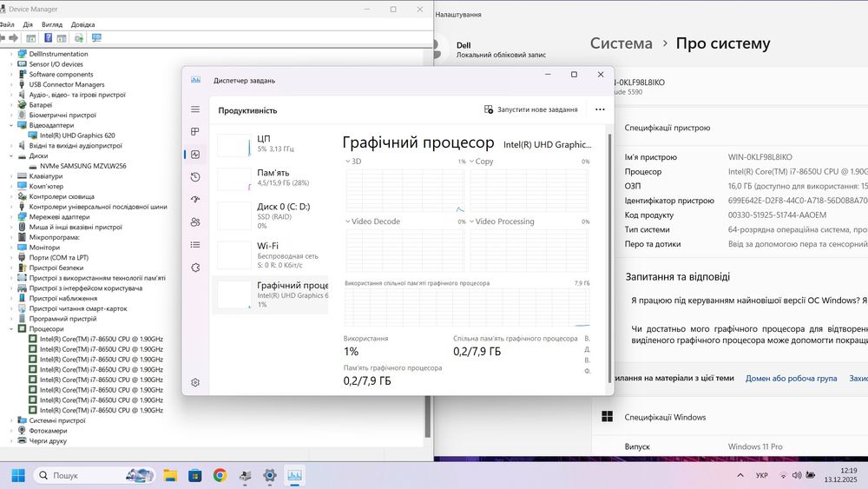Open Processes page in Task Manager sidebar
Screen dimensions: 868x489
click(x=194, y=132)
